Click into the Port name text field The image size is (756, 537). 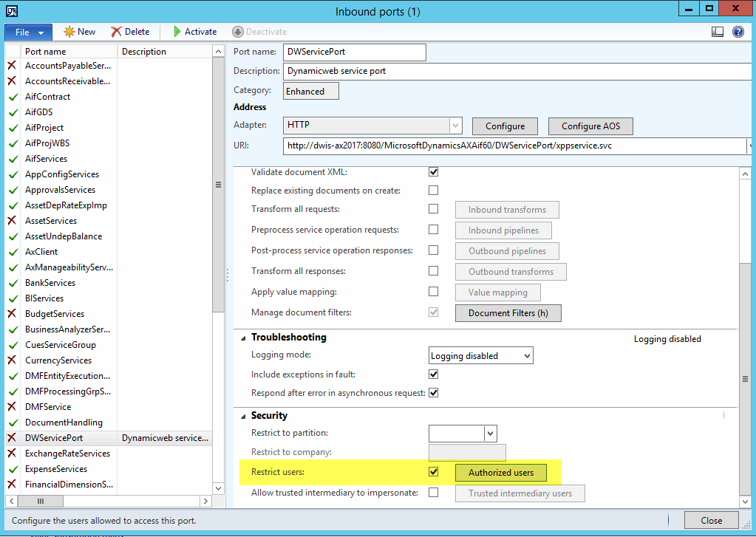point(355,52)
